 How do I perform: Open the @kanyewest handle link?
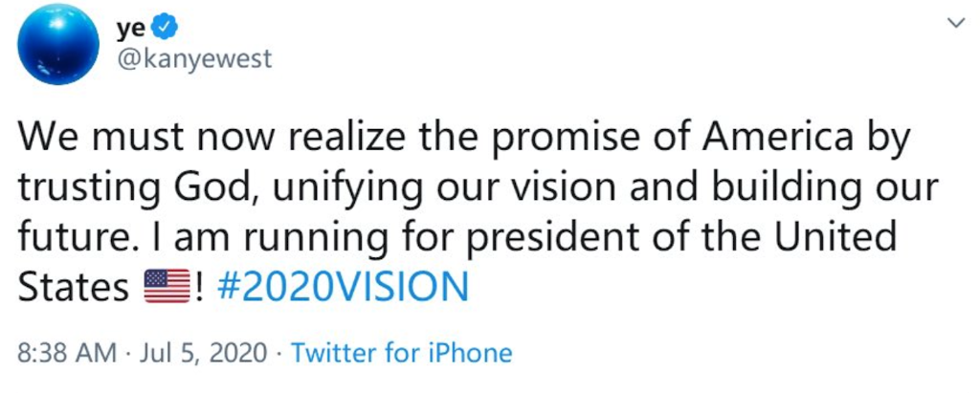(x=193, y=58)
